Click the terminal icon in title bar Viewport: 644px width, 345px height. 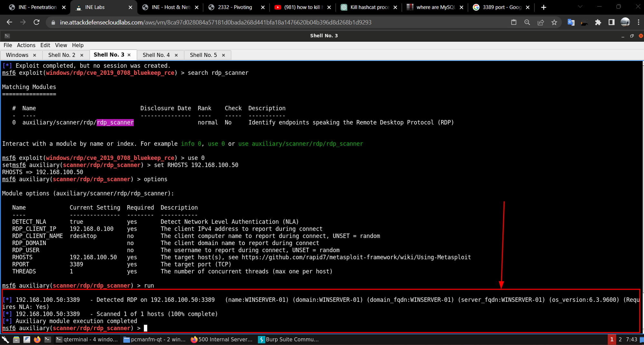[7, 36]
